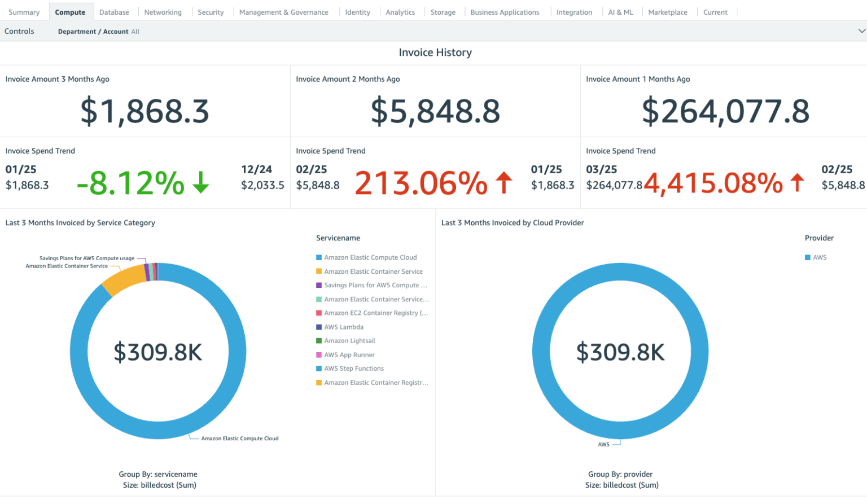The image size is (867, 504).
Task: Click the blue Amazon Elastic Compute Cloud legend swatch
Action: tap(319, 257)
